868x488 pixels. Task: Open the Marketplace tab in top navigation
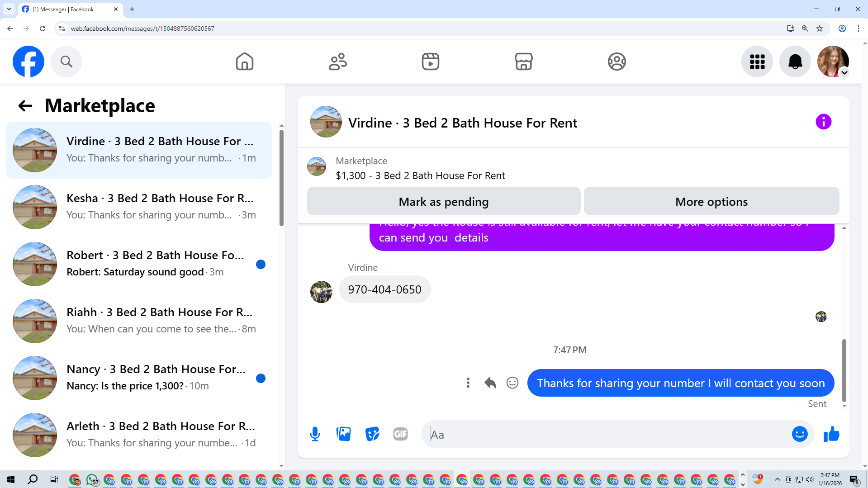click(524, 62)
